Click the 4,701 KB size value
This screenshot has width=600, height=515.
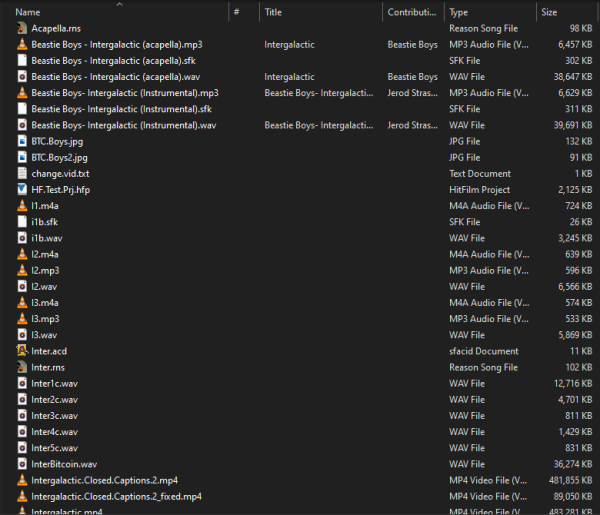(575, 399)
